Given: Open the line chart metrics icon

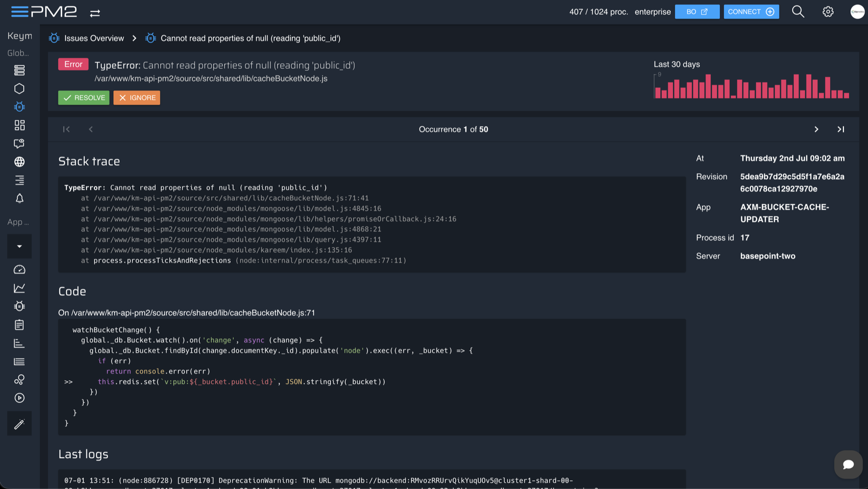Looking at the screenshot, I should click(x=19, y=288).
